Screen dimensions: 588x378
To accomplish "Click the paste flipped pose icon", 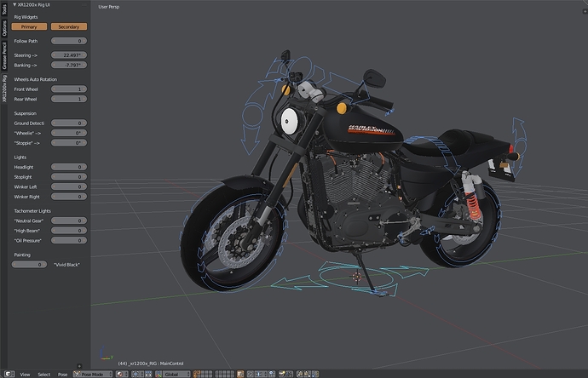I will 315,374.
